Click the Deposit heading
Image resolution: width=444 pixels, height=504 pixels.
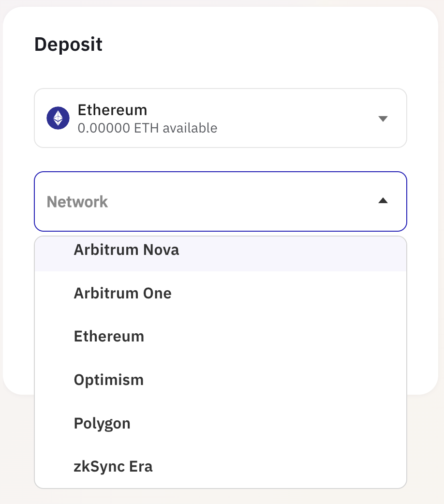click(68, 44)
